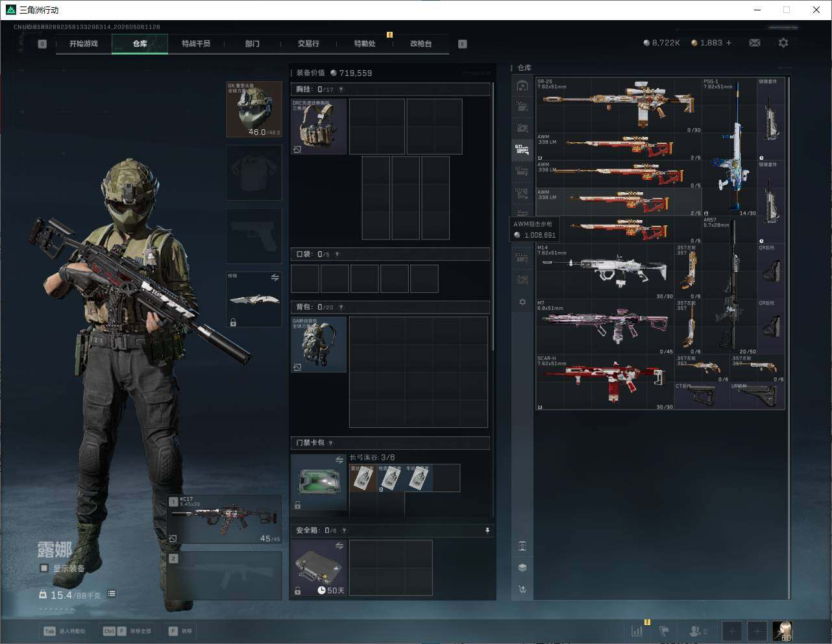
Task: Select the AR57 rifle in the warehouse
Action: [729, 286]
